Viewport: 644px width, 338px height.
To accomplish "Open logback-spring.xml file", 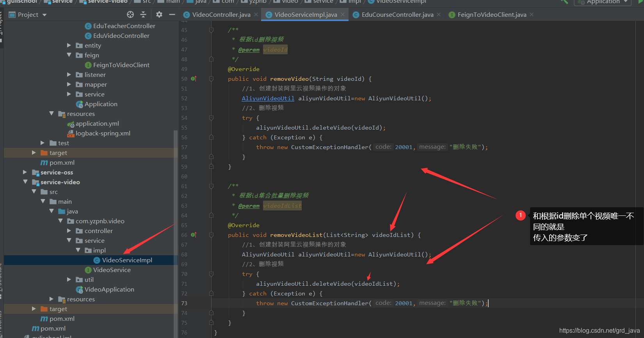I will click(103, 133).
